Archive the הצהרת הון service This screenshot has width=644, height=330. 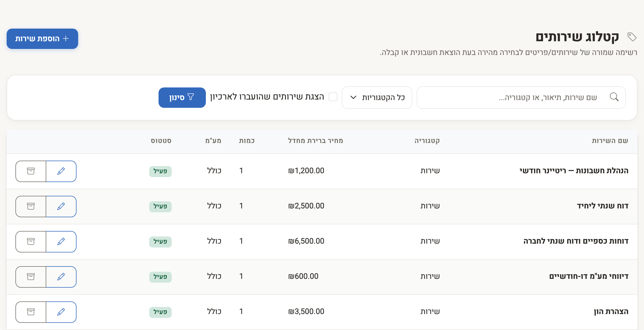pos(31,312)
